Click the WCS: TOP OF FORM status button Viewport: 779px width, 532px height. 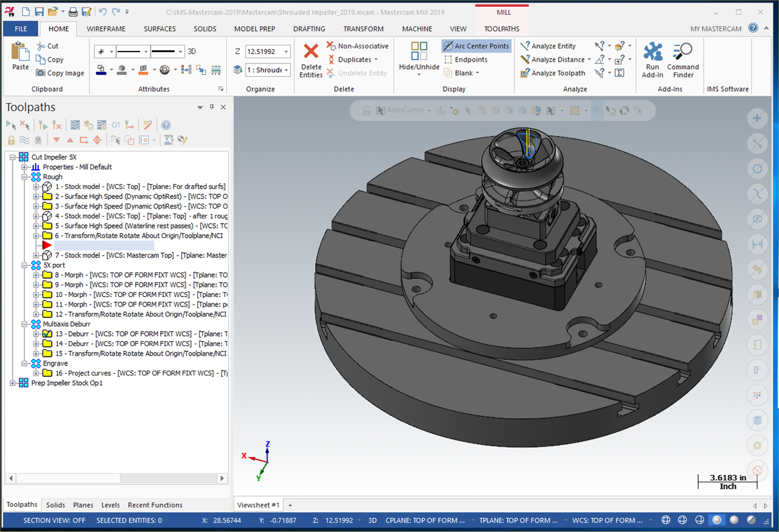607,520
